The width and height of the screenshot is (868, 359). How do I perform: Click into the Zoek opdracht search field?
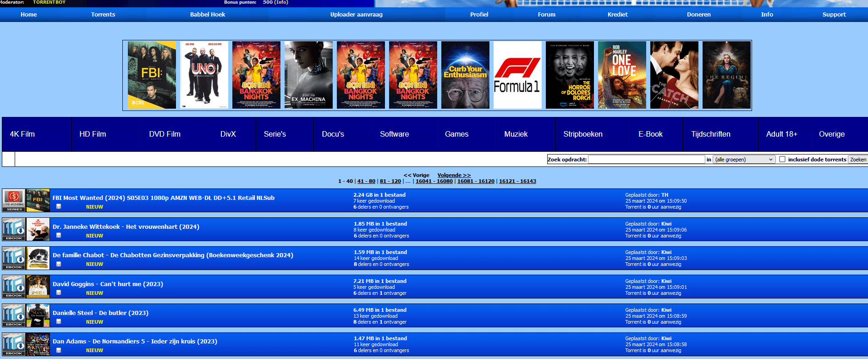646,160
